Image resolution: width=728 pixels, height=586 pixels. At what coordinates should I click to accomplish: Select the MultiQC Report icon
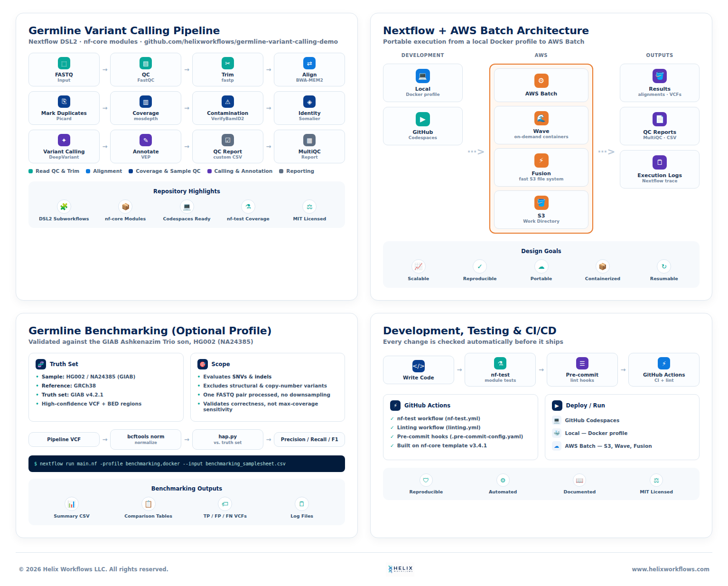tap(309, 140)
